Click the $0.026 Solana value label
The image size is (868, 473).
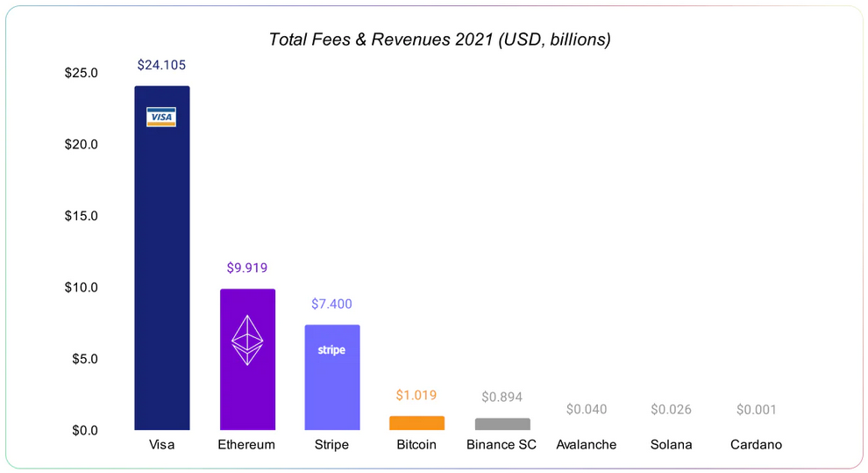pos(671,410)
